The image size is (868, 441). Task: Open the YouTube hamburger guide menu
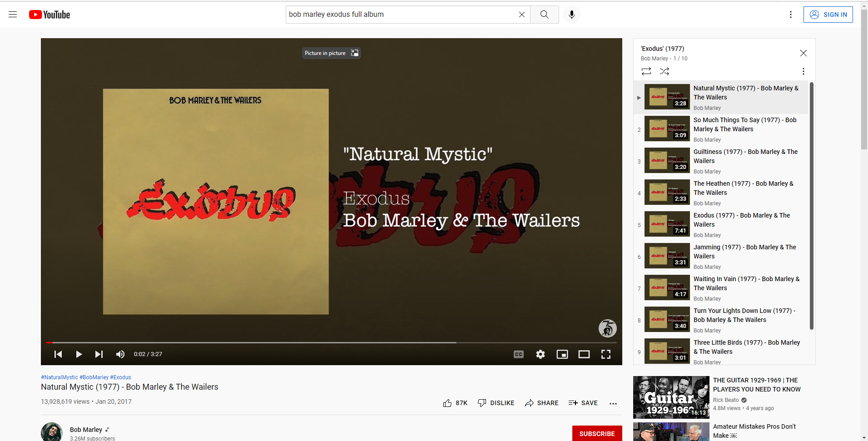point(13,15)
